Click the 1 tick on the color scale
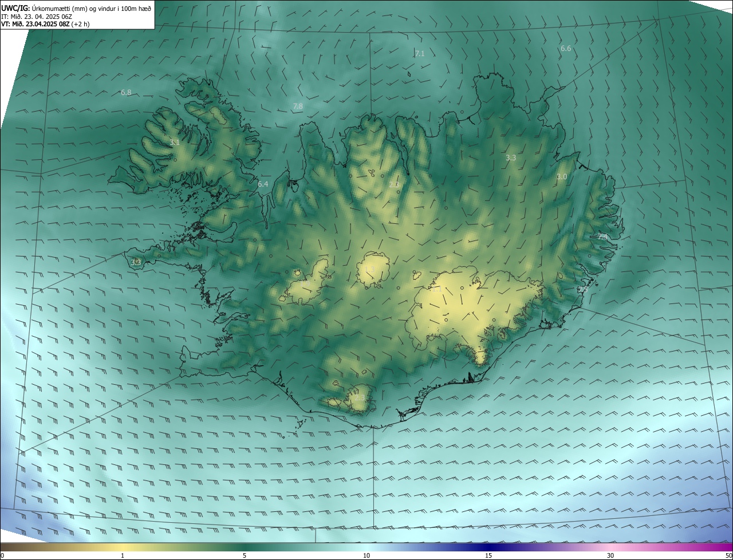Image resolution: width=733 pixels, height=560 pixels. tap(123, 555)
